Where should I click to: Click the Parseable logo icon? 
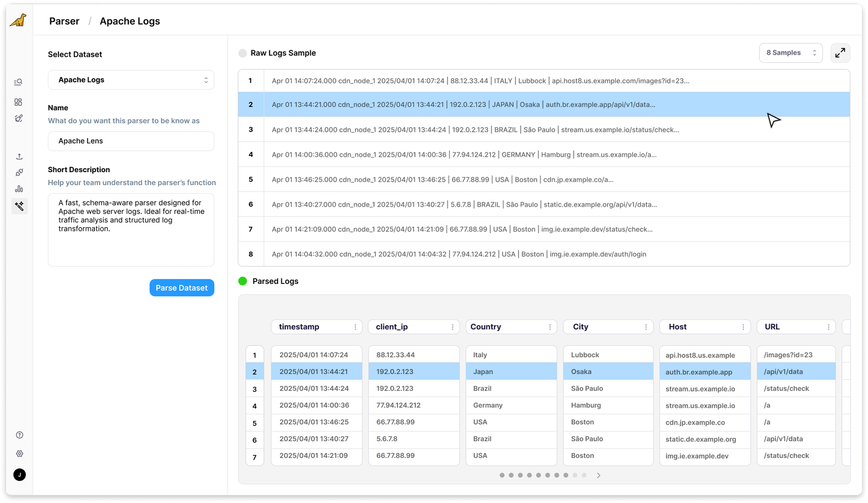coord(18,20)
